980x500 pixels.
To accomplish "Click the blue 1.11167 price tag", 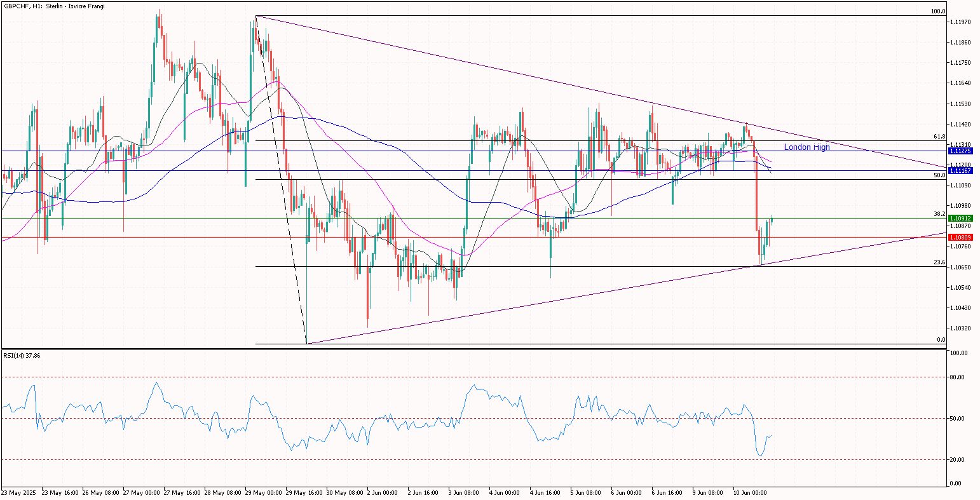I will 960,170.
